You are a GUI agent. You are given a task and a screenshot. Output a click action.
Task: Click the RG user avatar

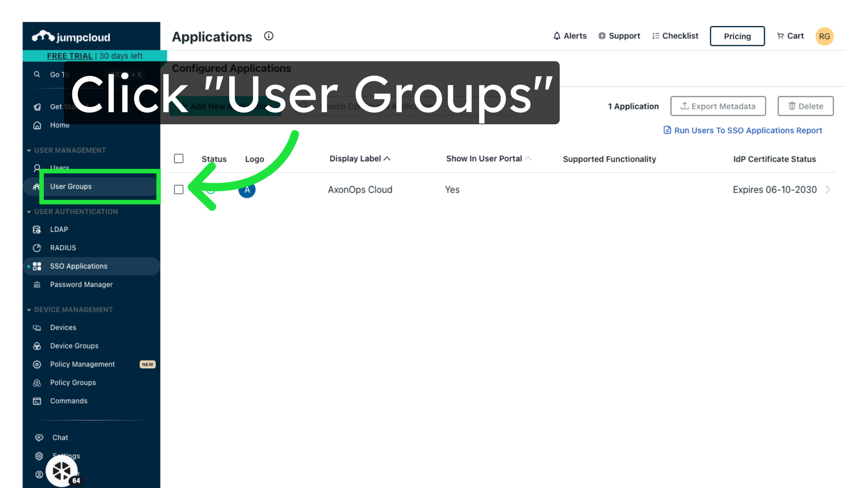(x=824, y=37)
